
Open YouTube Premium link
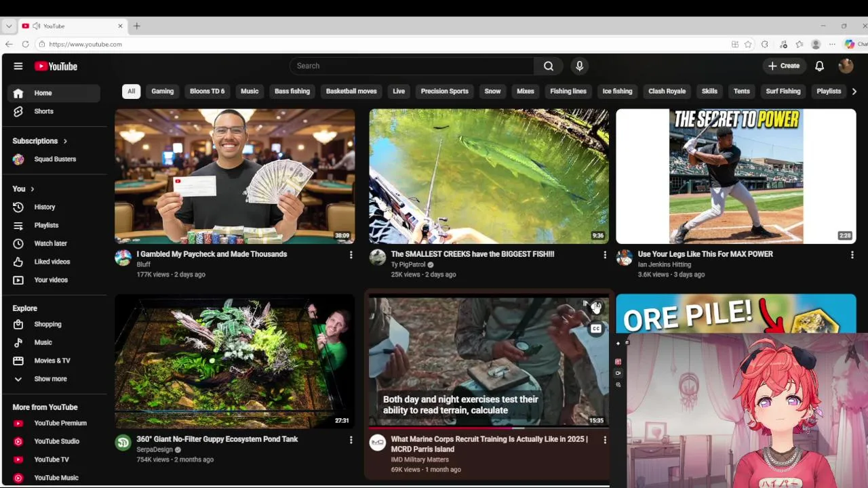54,423
